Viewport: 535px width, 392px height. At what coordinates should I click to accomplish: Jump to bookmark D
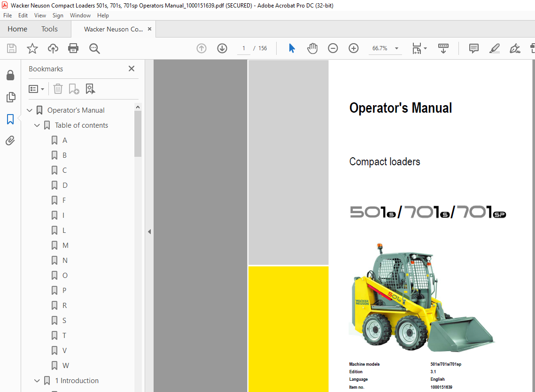click(65, 185)
